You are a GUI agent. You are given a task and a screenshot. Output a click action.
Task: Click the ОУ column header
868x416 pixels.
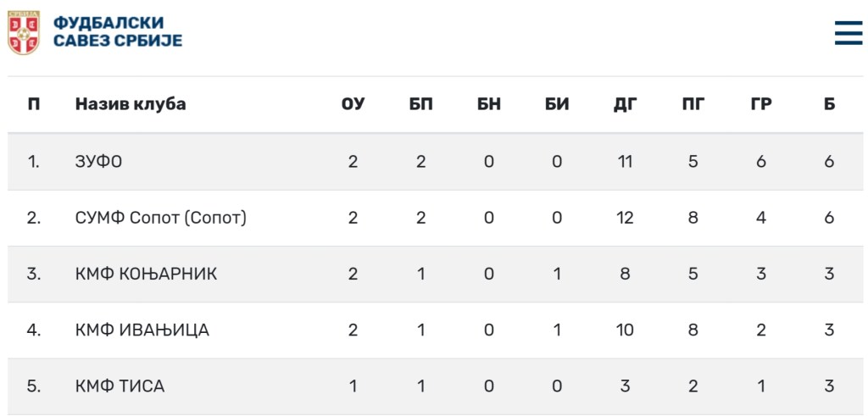(353, 104)
